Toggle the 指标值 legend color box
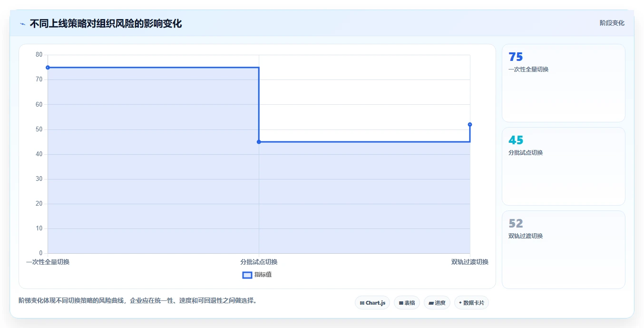644x328 pixels. 247,275
